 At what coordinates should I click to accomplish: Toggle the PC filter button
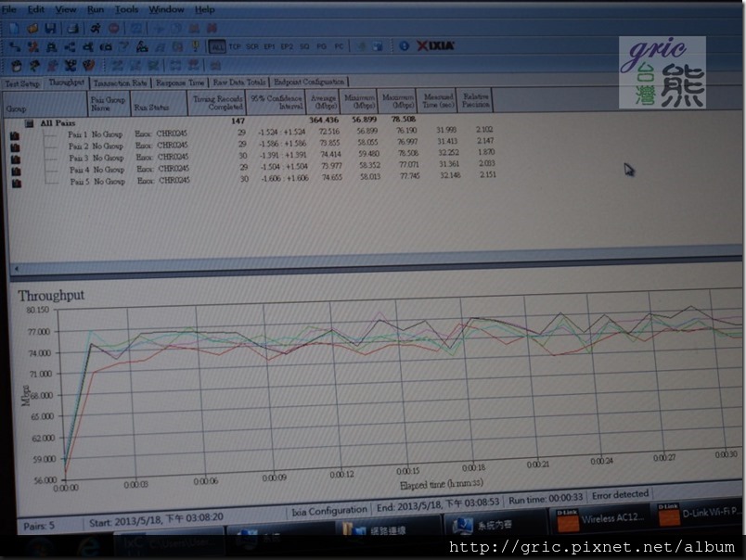click(339, 46)
